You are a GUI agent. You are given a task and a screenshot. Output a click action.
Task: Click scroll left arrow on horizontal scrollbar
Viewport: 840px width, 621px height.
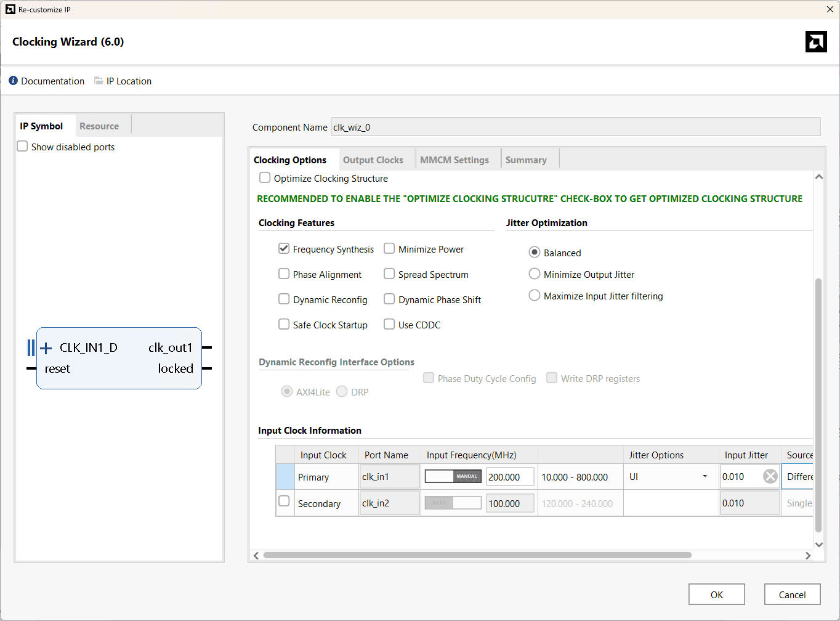coord(256,555)
